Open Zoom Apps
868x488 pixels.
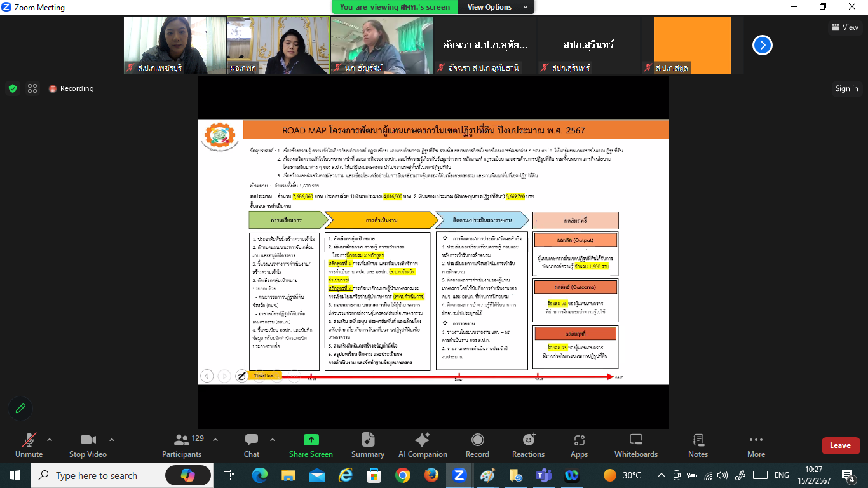coord(579,445)
